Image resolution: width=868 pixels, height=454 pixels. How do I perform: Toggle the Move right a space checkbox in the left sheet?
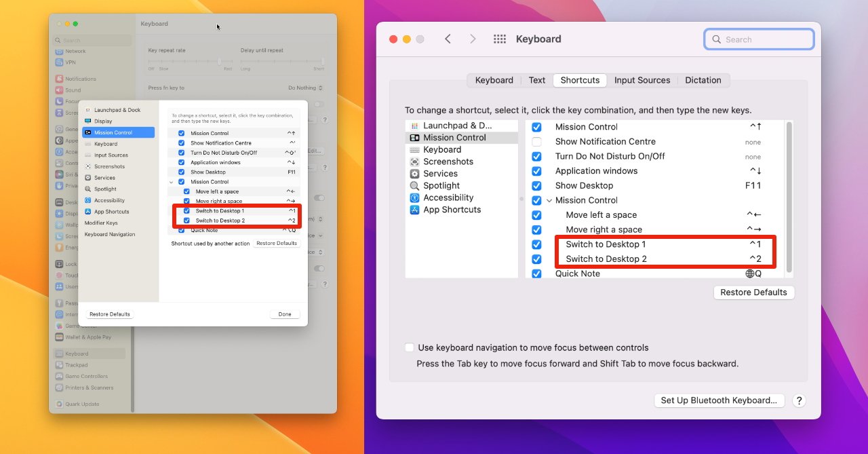[186, 202]
